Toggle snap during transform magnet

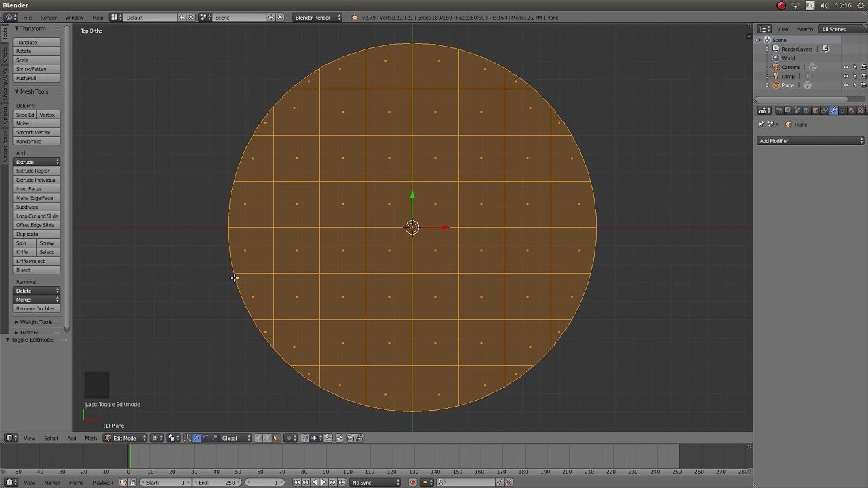pos(304,438)
